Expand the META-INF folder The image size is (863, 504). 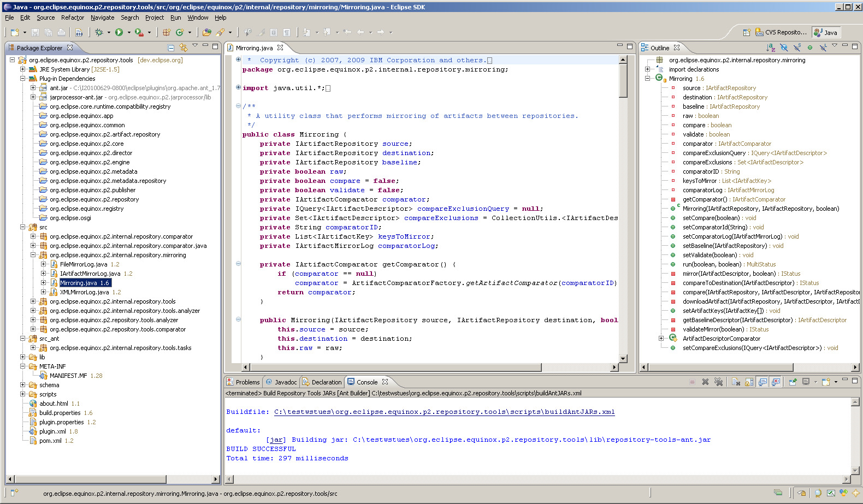pyautogui.click(x=23, y=366)
